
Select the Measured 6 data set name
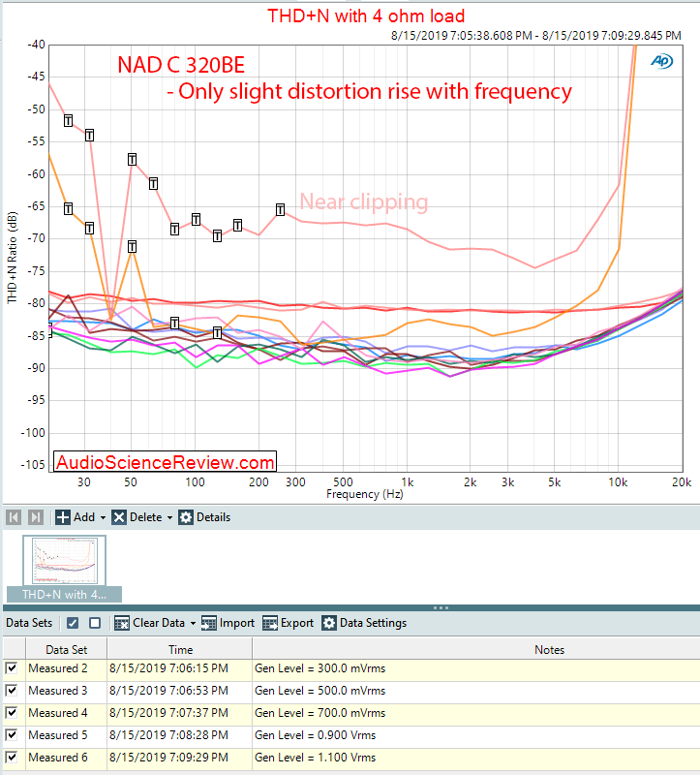click(58, 758)
